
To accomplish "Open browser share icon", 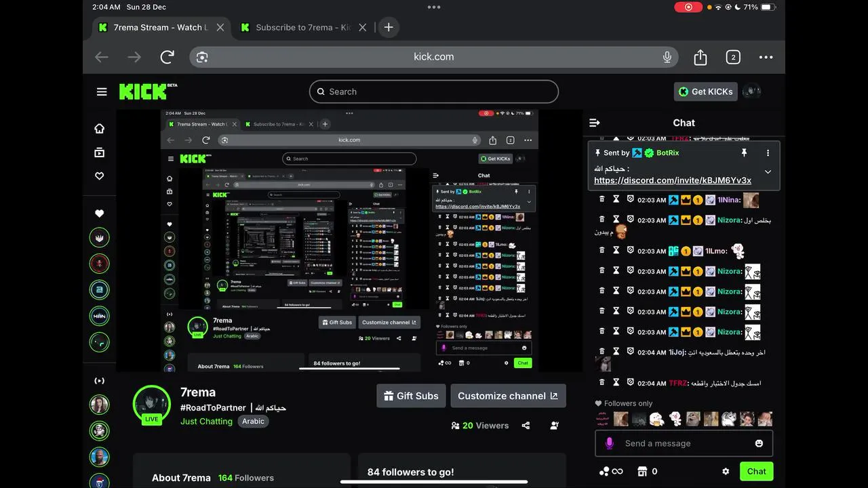I will tap(701, 57).
